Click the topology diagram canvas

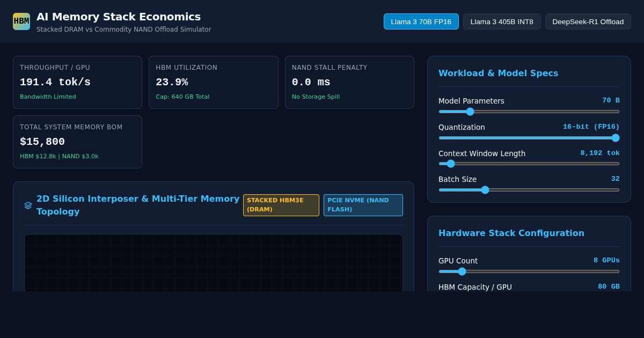(x=214, y=263)
